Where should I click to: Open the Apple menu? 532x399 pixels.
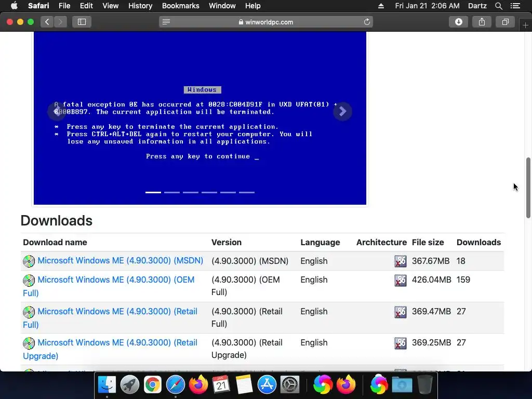pyautogui.click(x=14, y=6)
